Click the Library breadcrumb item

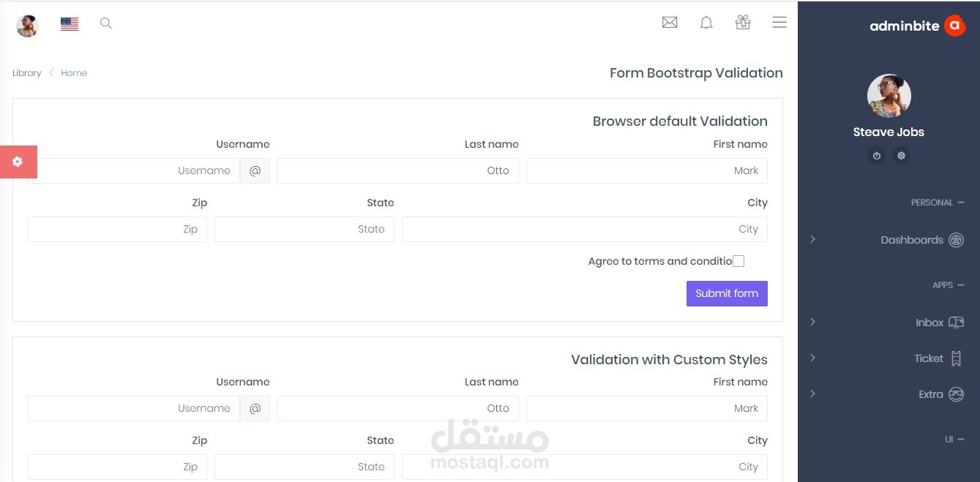pos(27,73)
